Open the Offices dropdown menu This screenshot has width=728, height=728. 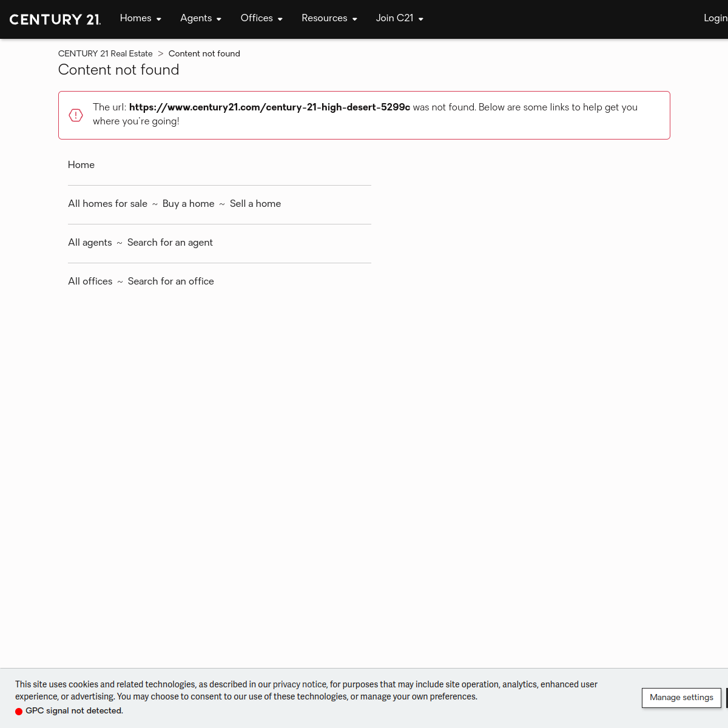(x=261, y=18)
